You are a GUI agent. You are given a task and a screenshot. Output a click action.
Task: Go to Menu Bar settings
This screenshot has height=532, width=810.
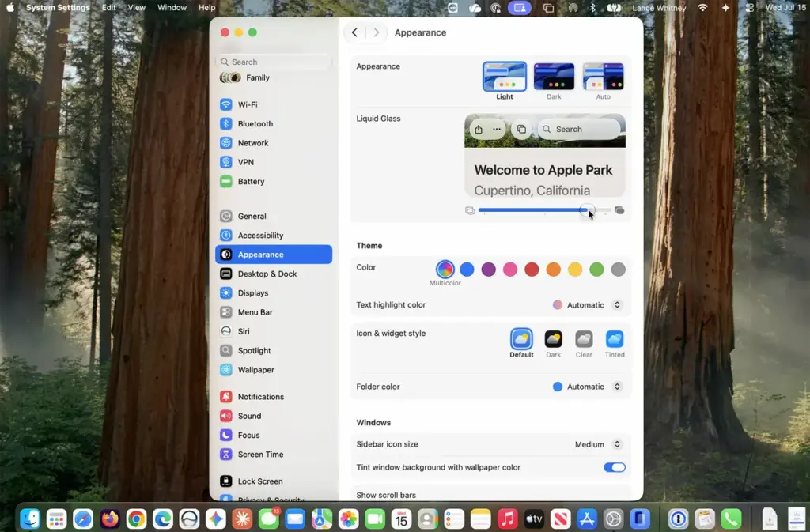point(274,312)
